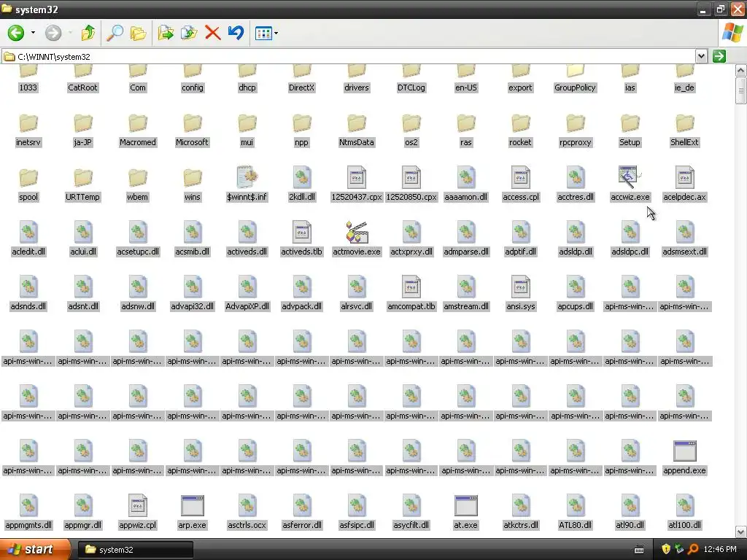Select the NtmsData folder
Image resolution: width=747 pixels, height=560 pixels.
click(356, 130)
